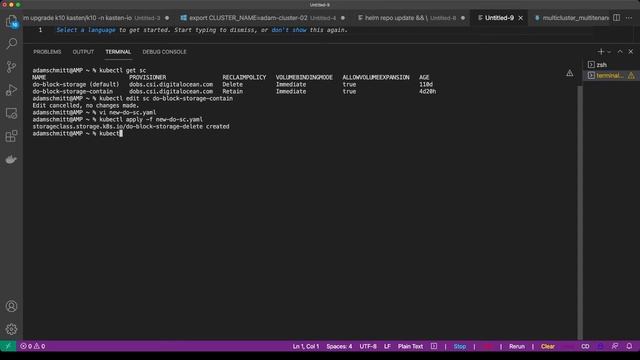The height and width of the screenshot is (360, 640).
Task: Switch to the Problems tab
Action: click(47, 52)
